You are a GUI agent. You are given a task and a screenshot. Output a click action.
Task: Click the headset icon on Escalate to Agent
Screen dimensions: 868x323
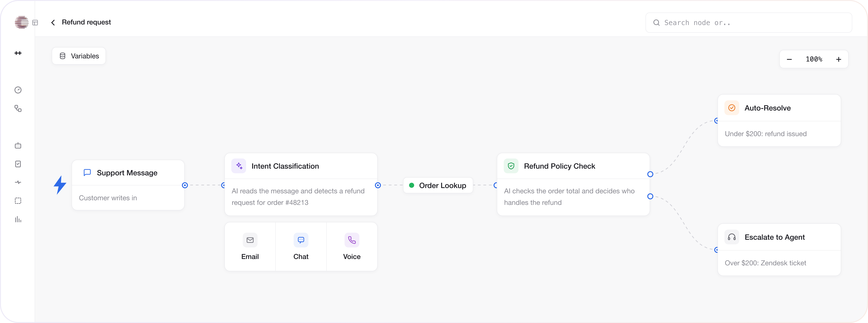[732, 237]
